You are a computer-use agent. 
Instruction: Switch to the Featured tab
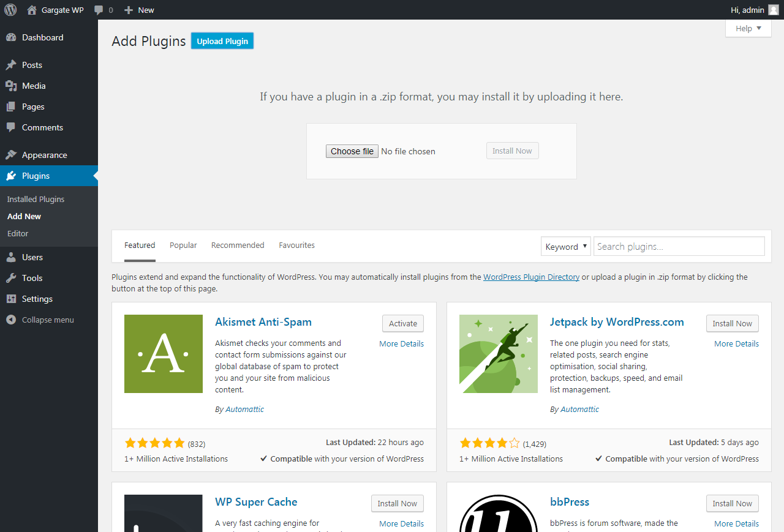pyautogui.click(x=140, y=245)
